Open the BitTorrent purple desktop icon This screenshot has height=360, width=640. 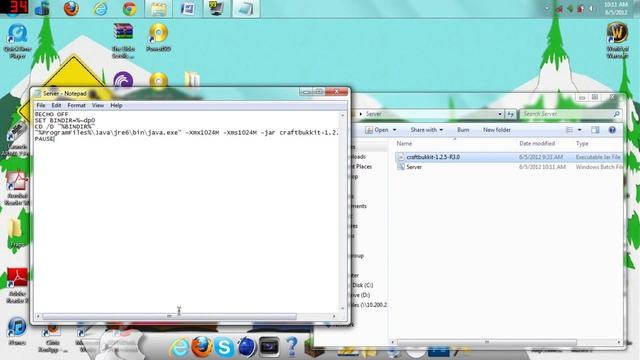123,80
